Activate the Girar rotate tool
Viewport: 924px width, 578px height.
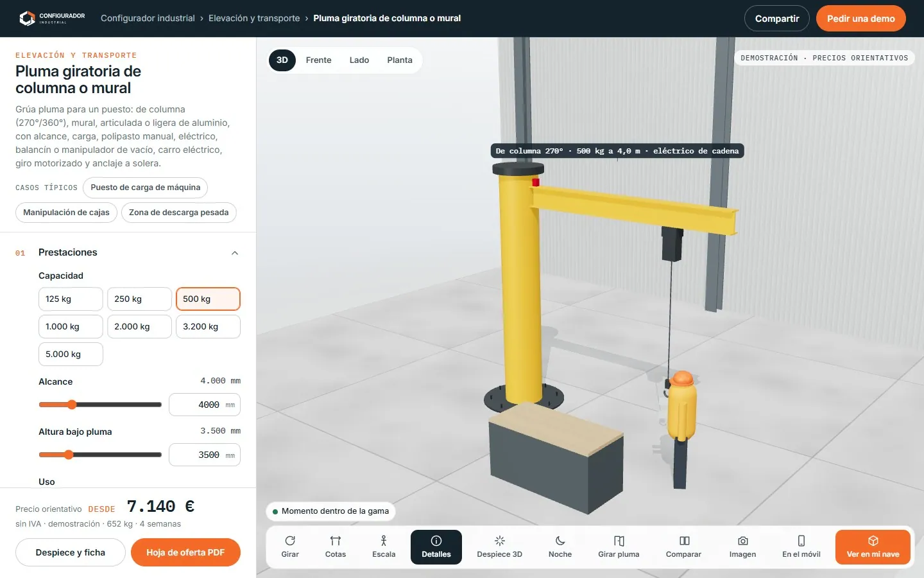coord(290,547)
